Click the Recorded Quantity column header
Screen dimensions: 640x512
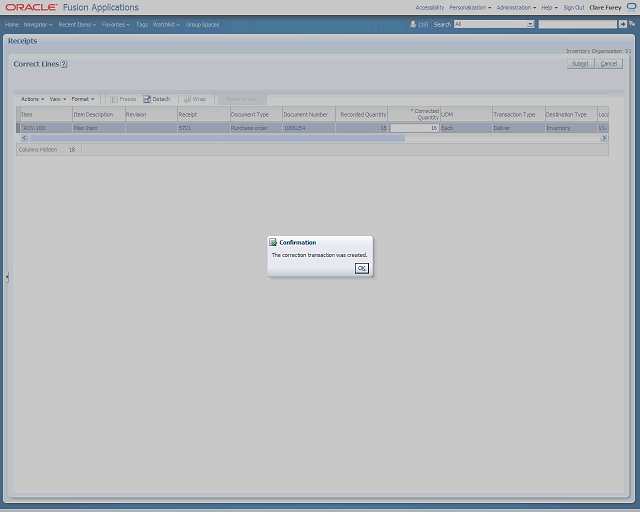point(361,114)
